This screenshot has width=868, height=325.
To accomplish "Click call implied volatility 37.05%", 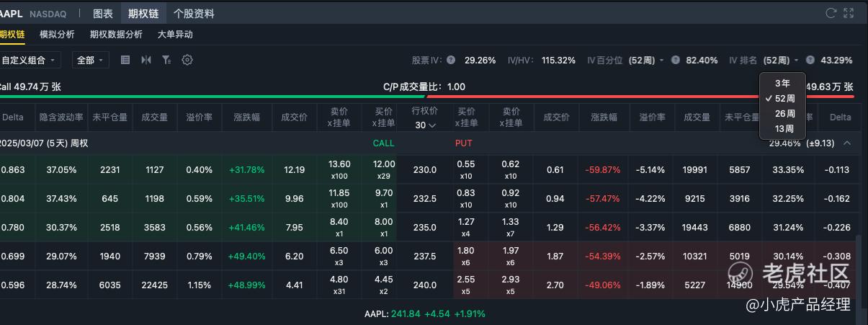I will point(61,170).
